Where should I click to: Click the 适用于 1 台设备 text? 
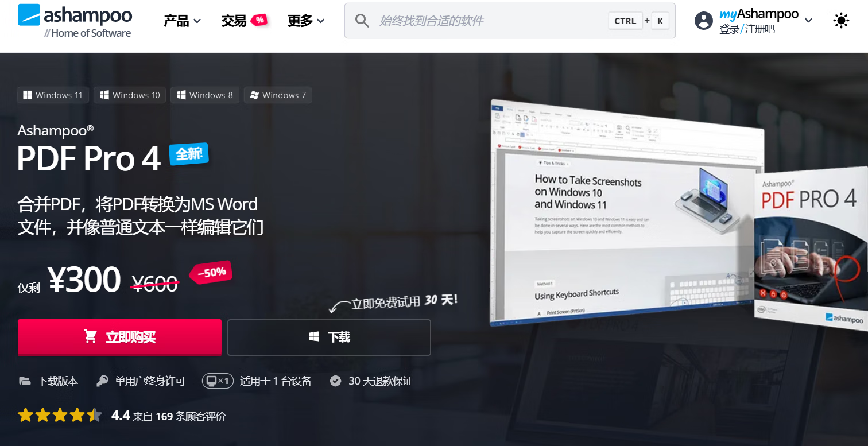tap(276, 381)
